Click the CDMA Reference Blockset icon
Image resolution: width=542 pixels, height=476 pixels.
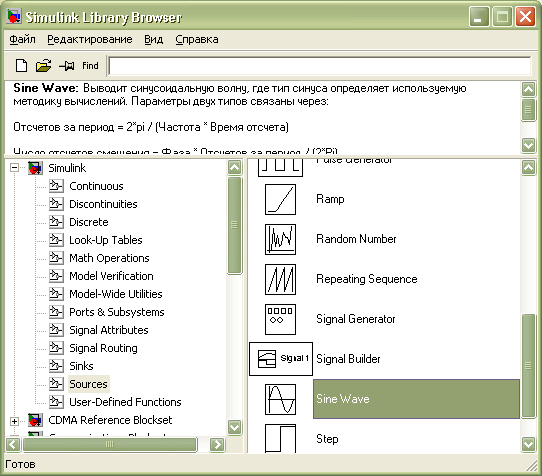35,420
